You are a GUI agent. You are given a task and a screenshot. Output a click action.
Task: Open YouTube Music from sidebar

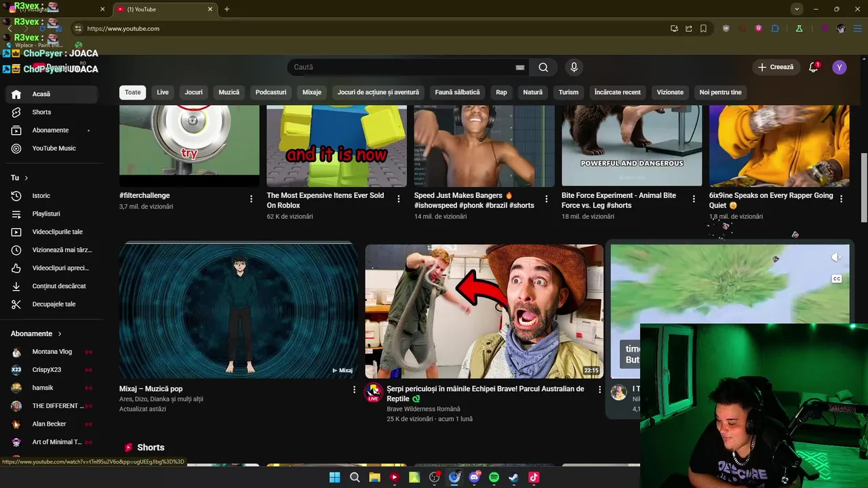54,148
